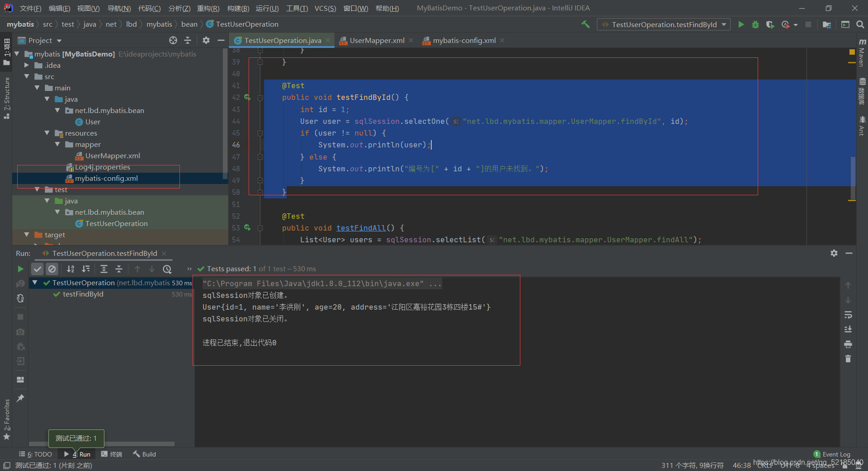Click the run gutter icon at line 42
This screenshot has height=471, width=868.
point(247,97)
